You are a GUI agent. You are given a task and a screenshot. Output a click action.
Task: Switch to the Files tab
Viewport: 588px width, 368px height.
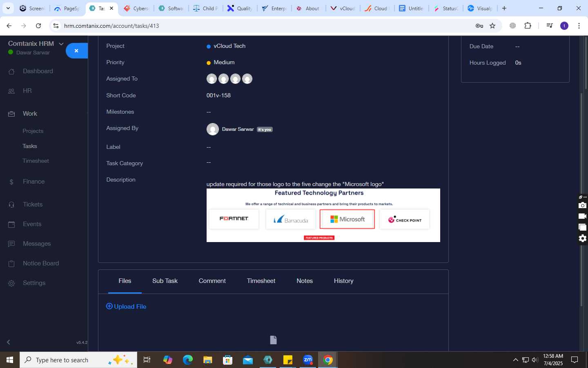click(125, 281)
